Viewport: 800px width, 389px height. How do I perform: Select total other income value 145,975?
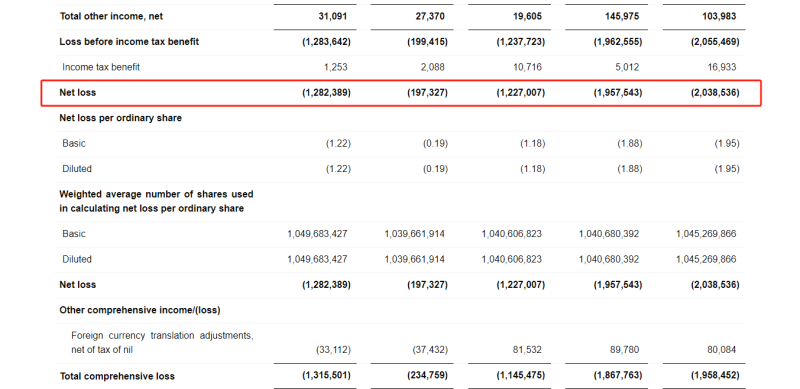click(621, 16)
